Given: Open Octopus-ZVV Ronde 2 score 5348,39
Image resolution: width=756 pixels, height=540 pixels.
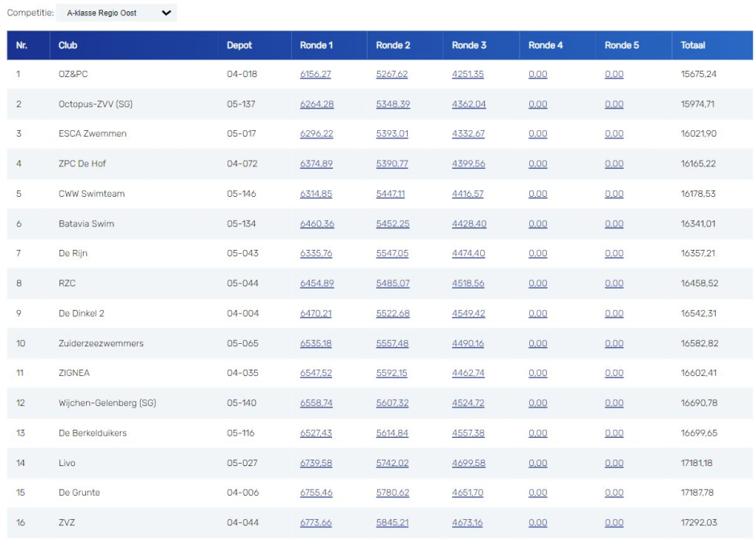Looking at the screenshot, I should 392,104.
